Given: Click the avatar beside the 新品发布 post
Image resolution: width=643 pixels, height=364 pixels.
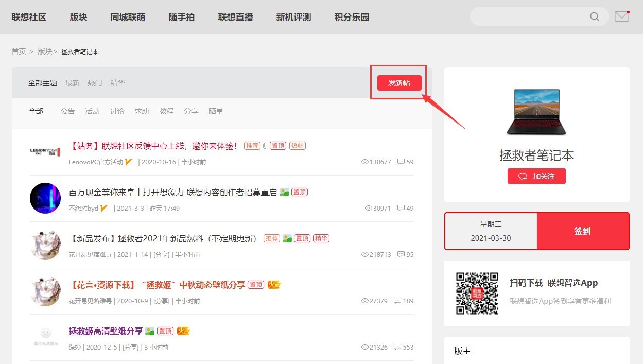Looking at the screenshot, I should (x=45, y=245).
